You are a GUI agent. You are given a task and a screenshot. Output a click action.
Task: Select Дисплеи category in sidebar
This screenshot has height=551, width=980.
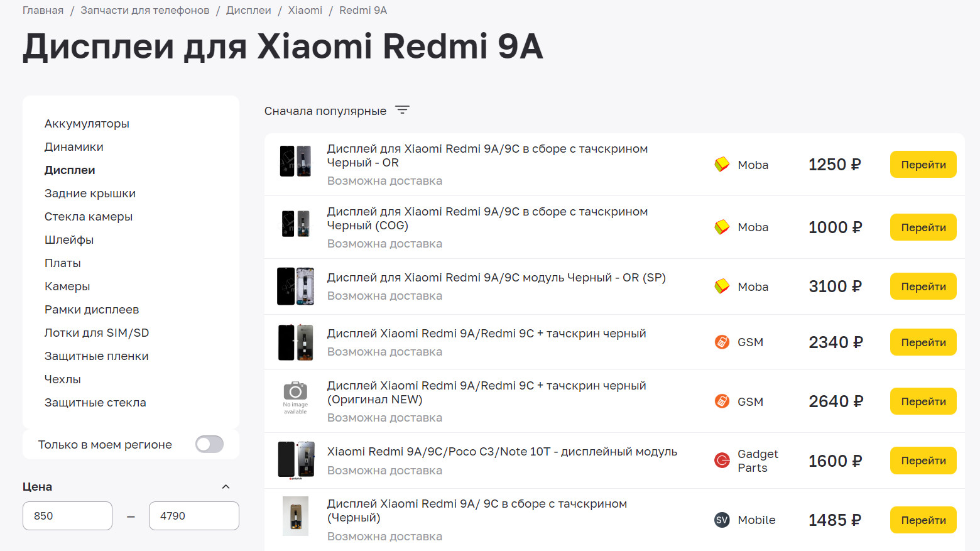tap(70, 170)
